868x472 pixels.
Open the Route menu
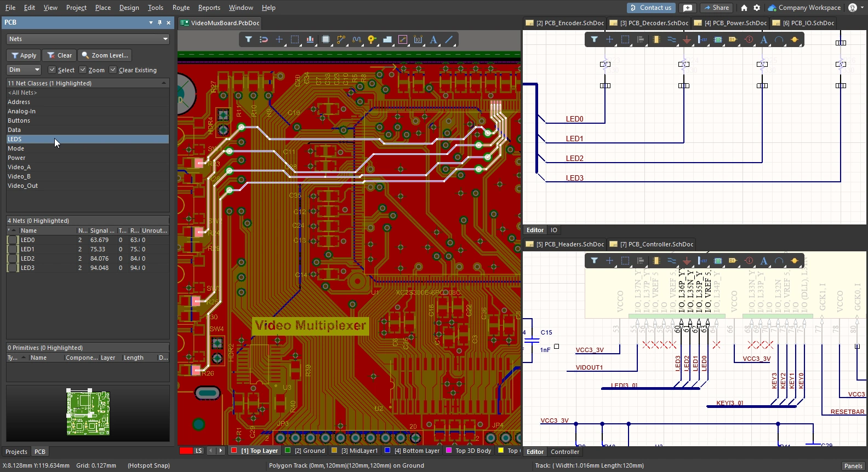pyautogui.click(x=181, y=8)
